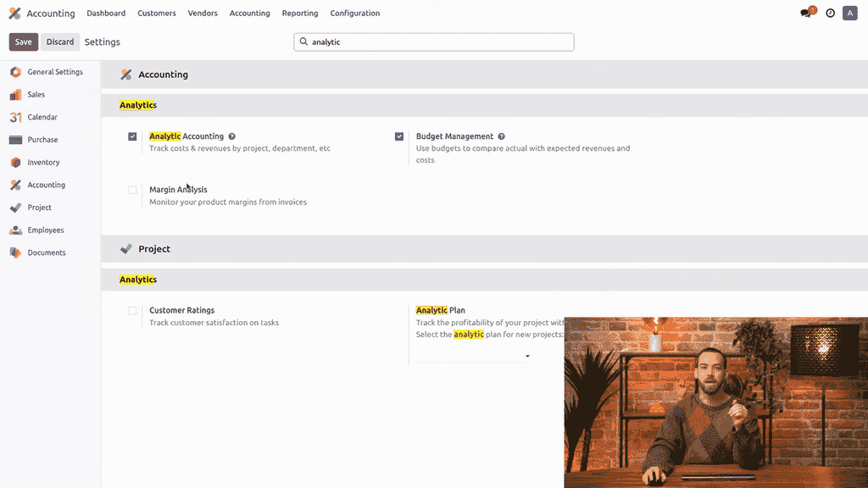Click help icon beside Budget Management
This screenshot has width=868, height=488.
[502, 136]
